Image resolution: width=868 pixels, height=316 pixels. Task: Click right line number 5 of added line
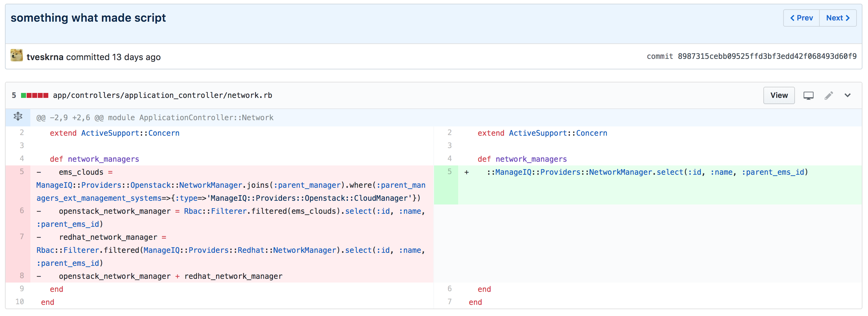point(449,172)
